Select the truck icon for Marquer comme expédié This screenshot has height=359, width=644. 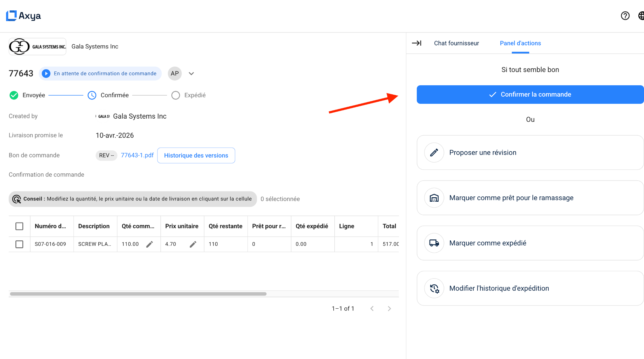[x=434, y=243]
